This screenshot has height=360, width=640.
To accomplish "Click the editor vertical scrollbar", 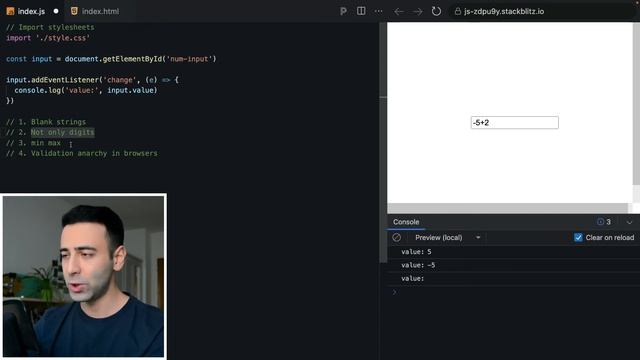I will tap(383, 143).
